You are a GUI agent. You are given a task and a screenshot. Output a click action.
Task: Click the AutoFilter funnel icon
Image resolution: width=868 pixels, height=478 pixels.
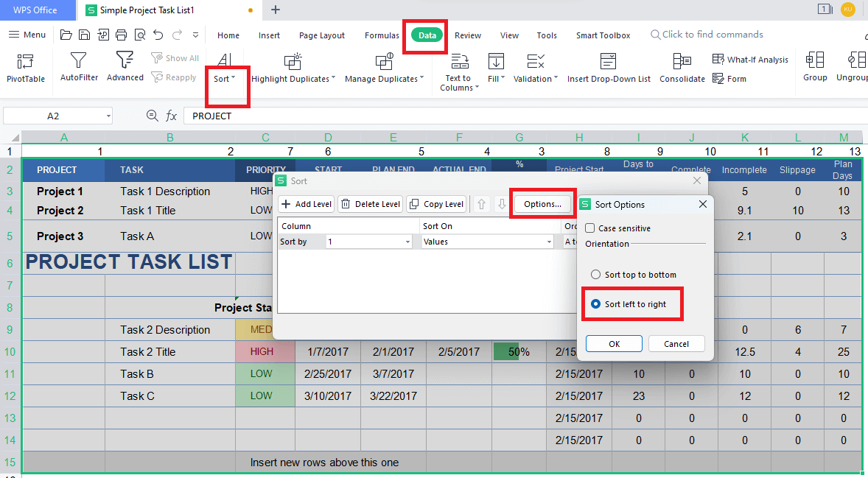coord(79,60)
